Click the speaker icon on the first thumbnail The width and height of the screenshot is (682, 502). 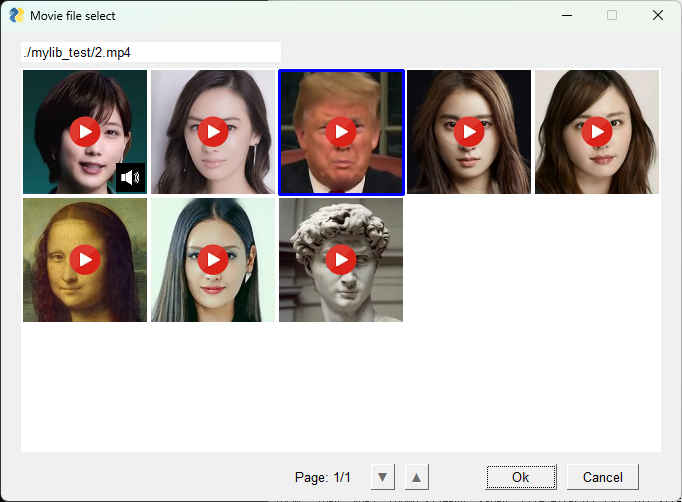[x=130, y=178]
